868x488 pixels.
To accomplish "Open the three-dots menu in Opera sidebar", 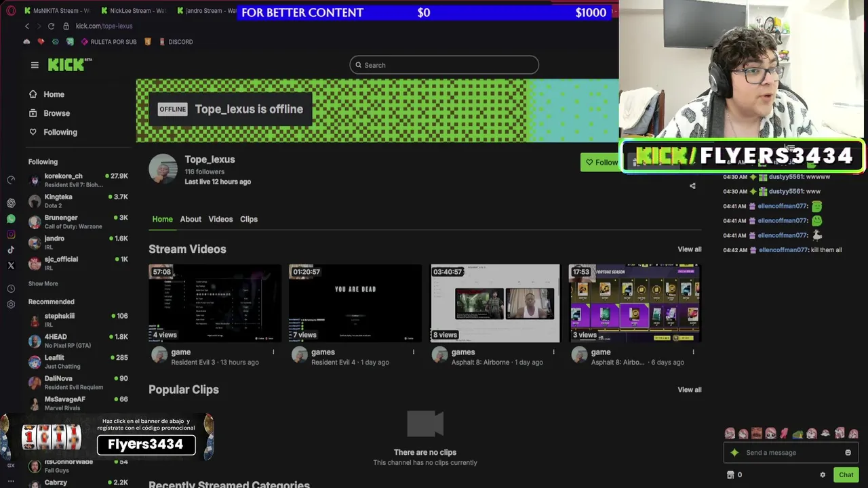I will pyautogui.click(x=11, y=481).
